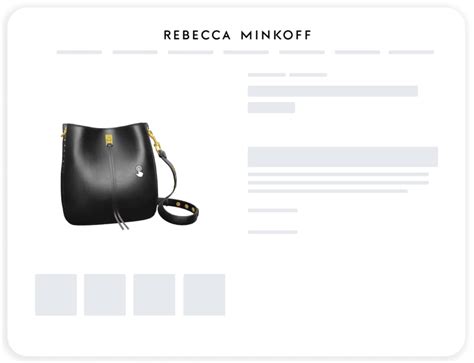Image resolution: width=474 pixels, height=363 pixels.
Task: Click the large add-to-cart button placeholder
Action: point(343,157)
